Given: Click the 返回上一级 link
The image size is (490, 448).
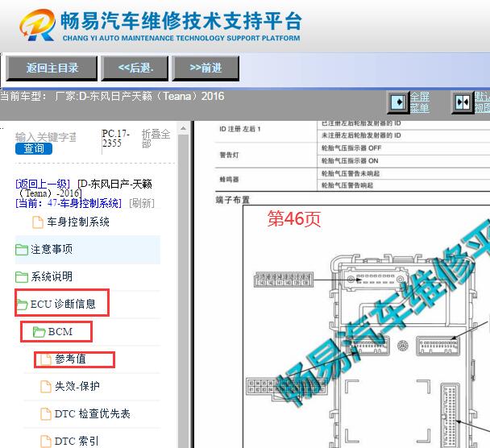Looking at the screenshot, I should tap(43, 184).
